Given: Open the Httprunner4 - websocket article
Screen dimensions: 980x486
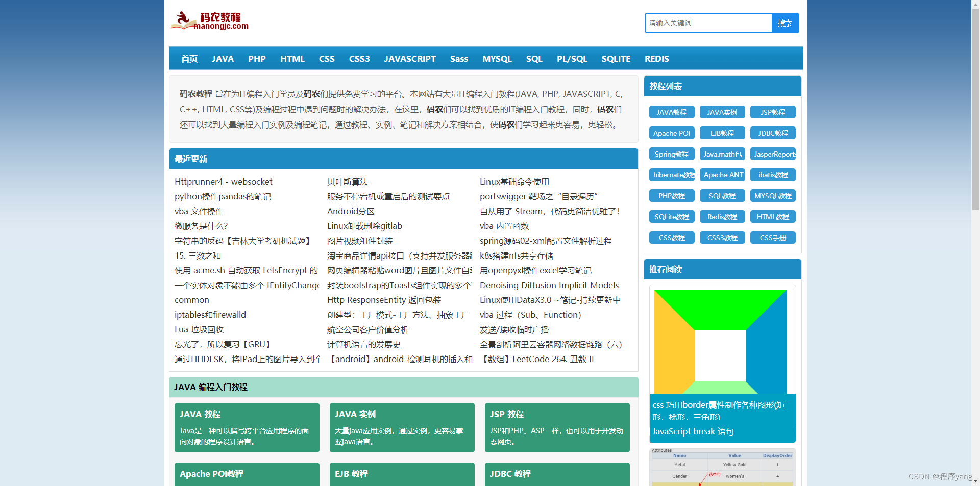Looking at the screenshot, I should tap(224, 182).
